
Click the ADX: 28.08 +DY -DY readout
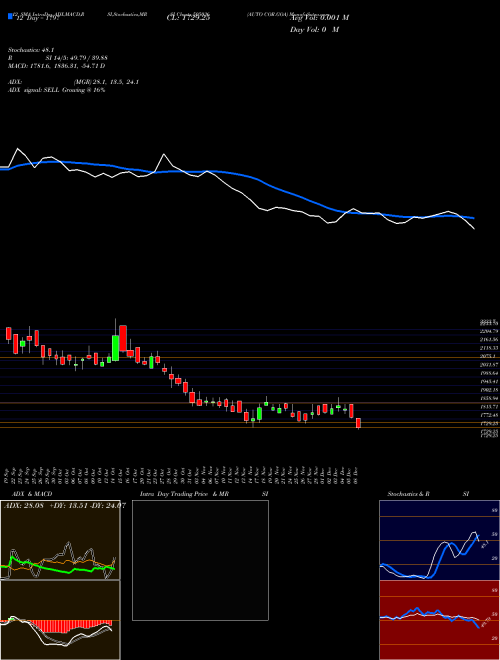[x=65, y=506]
